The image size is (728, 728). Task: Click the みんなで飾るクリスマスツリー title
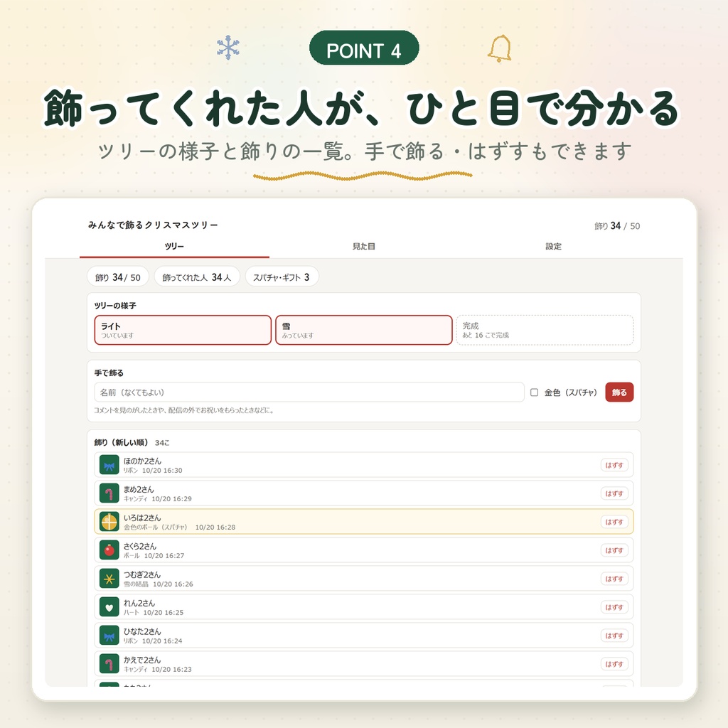coord(154,225)
